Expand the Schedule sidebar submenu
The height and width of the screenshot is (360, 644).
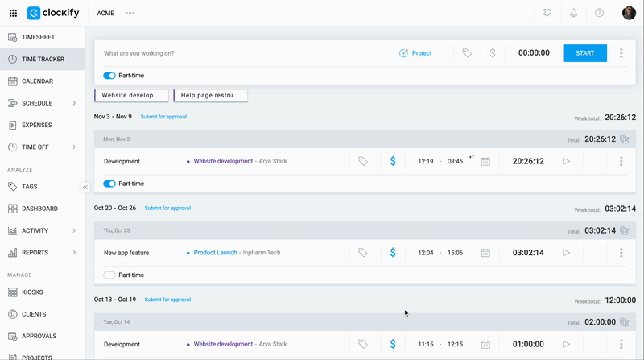[74, 103]
